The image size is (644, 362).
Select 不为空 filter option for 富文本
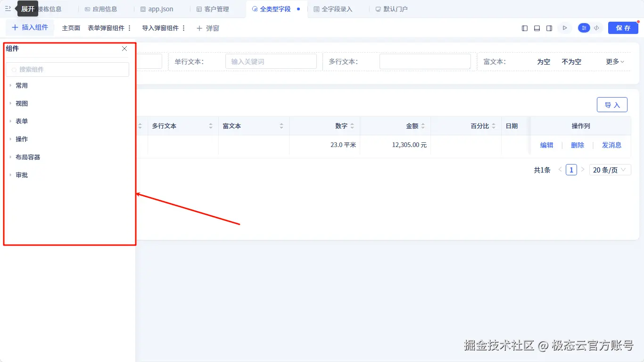pos(571,62)
